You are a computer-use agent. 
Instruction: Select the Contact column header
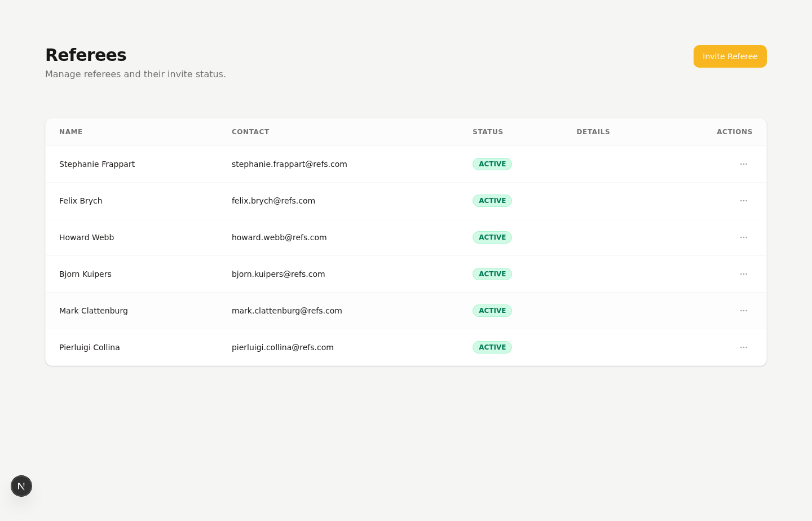pos(250,132)
